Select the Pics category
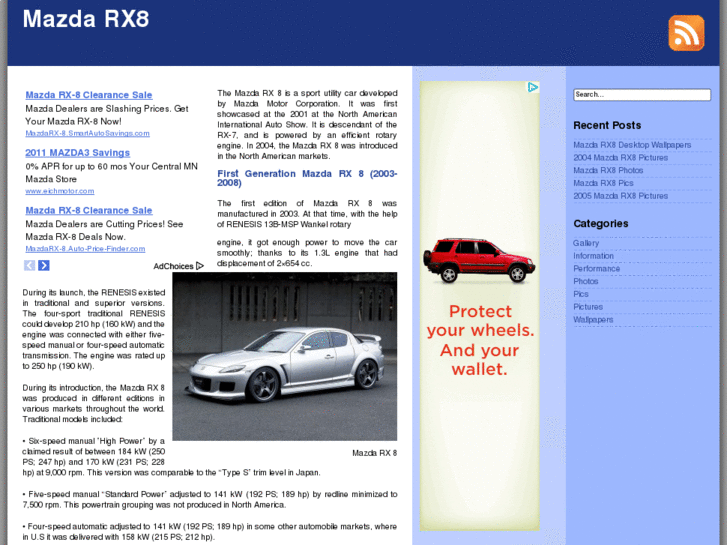 coord(580,294)
